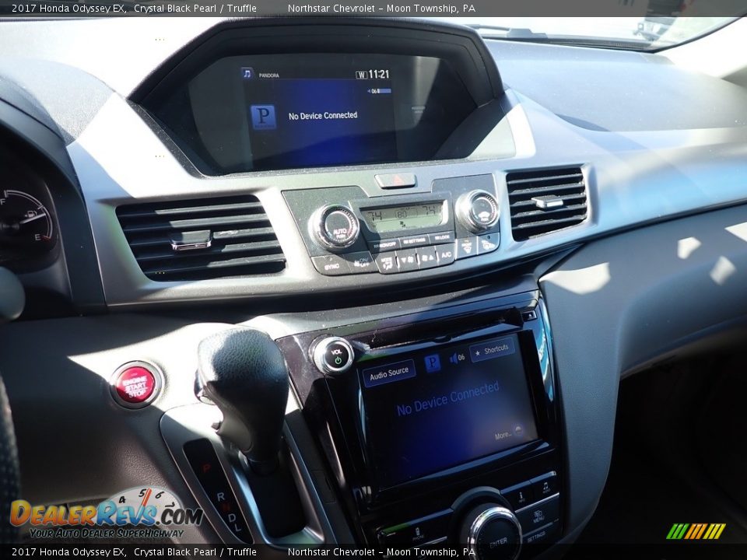Tap the 11:21 clock on upper display
This screenshot has width=747, height=560.
[x=379, y=75]
